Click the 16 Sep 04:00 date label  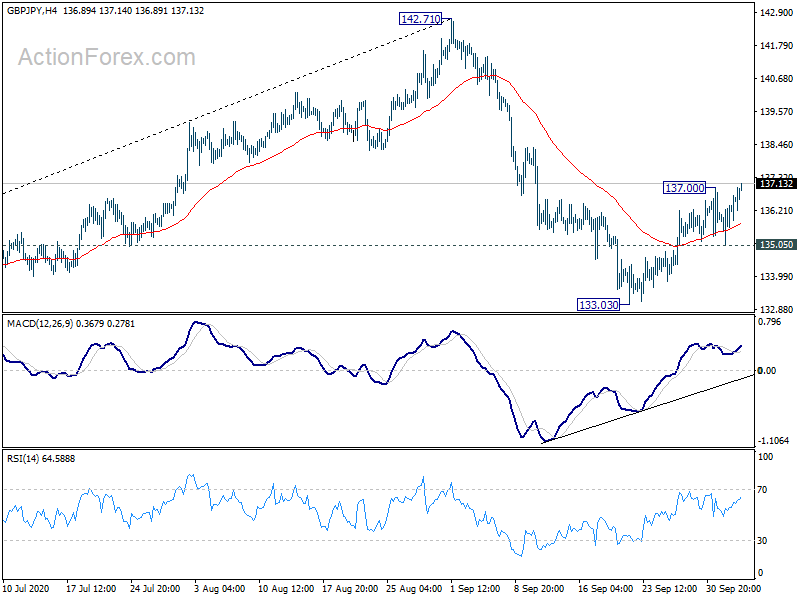(x=606, y=589)
